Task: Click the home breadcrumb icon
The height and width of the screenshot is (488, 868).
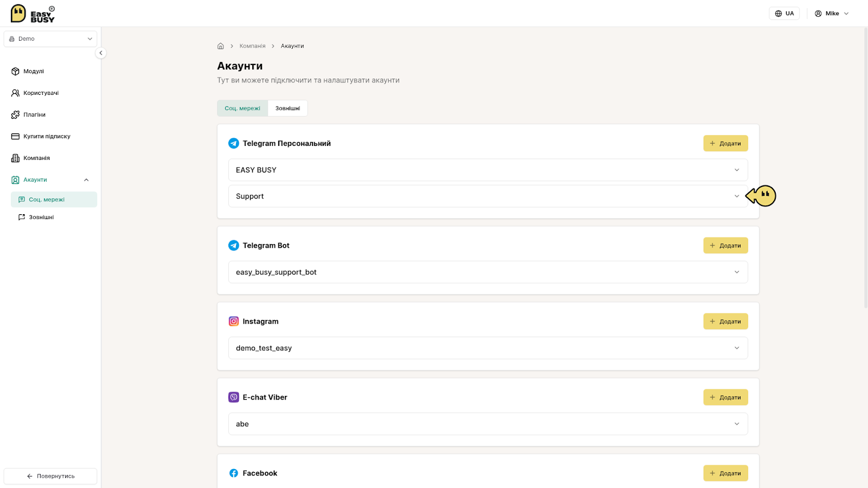Action: (x=221, y=46)
